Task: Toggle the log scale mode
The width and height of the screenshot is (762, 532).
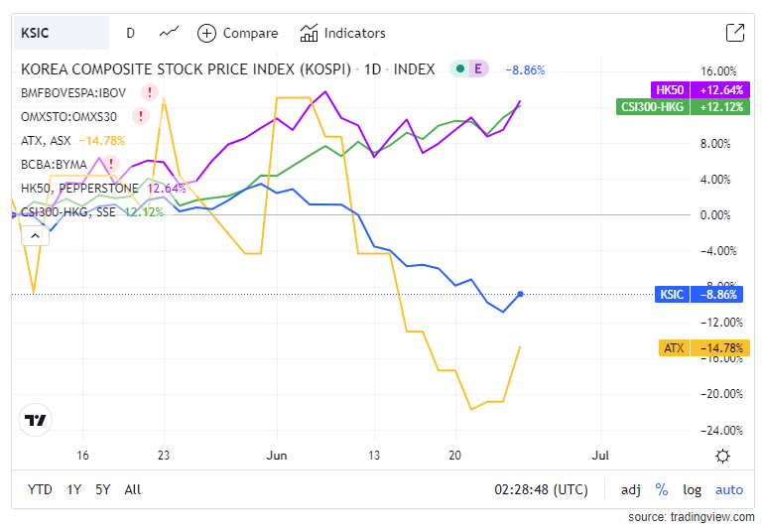Action: coord(692,489)
